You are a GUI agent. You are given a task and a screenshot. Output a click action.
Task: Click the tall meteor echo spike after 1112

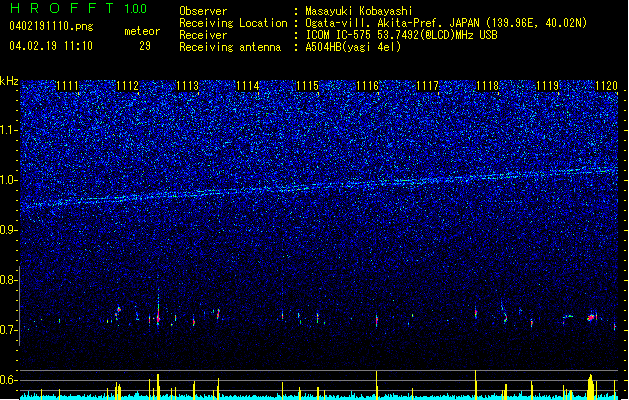pyautogui.click(x=158, y=309)
